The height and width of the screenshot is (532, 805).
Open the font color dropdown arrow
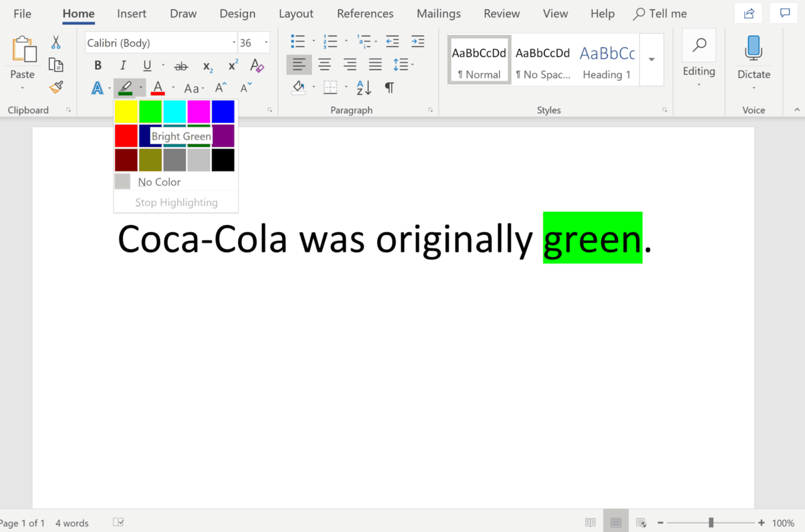(173, 87)
